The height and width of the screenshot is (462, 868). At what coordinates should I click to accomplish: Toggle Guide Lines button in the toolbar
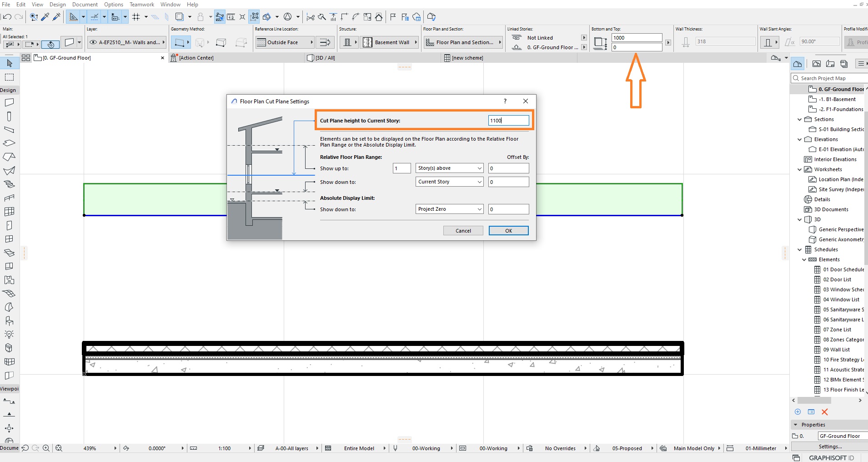(x=73, y=17)
